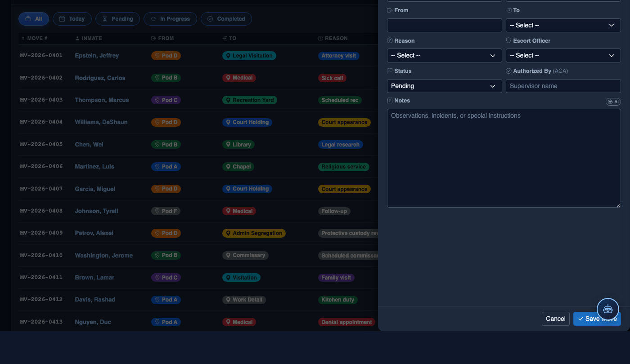Expand the Escort Officer dropdown
Screen dimensions: 630x364
point(563,55)
